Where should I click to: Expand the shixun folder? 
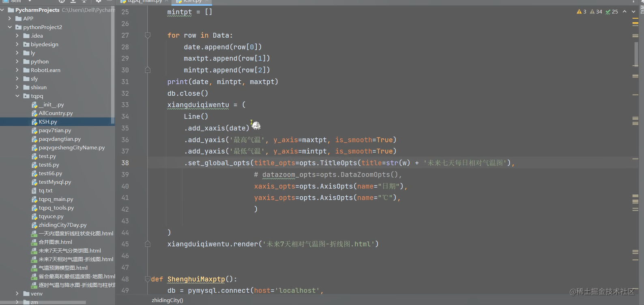click(17, 87)
